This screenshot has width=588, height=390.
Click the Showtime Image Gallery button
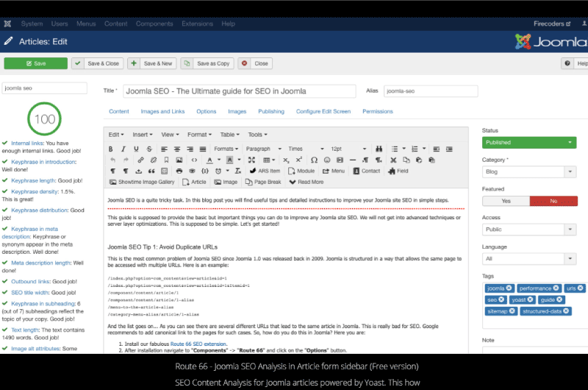click(x=142, y=182)
